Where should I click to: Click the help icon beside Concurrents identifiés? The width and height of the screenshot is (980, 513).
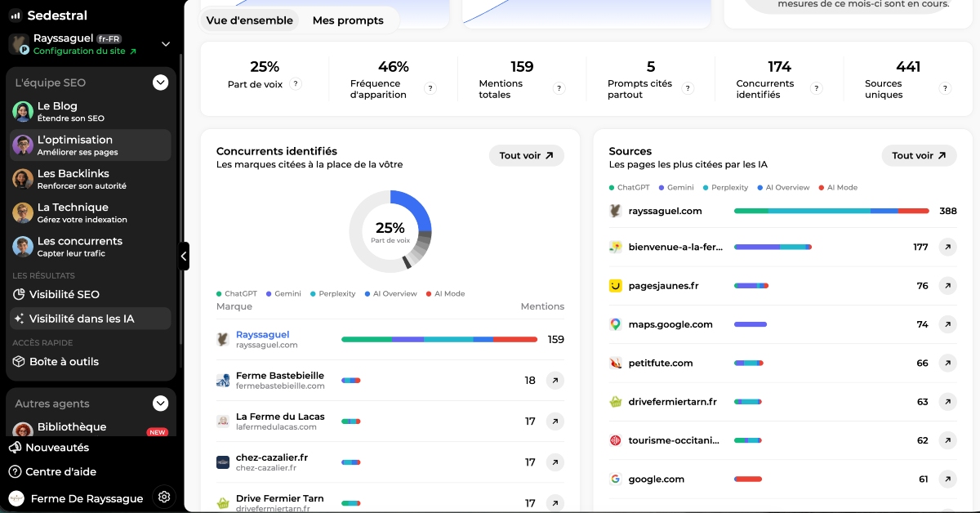pos(817,89)
